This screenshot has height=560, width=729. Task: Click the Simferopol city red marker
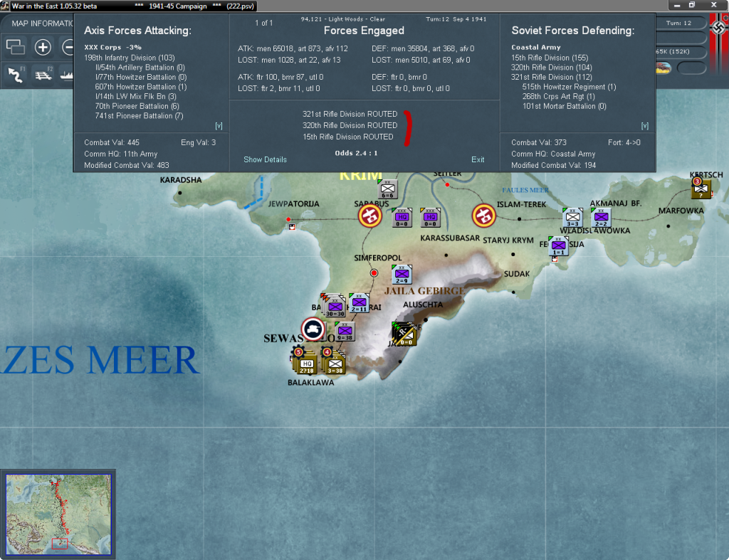pyautogui.click(x=374, y=273)
